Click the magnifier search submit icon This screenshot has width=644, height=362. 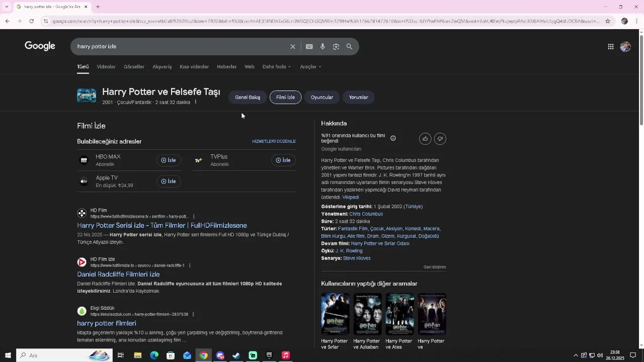tap(350, 47)
